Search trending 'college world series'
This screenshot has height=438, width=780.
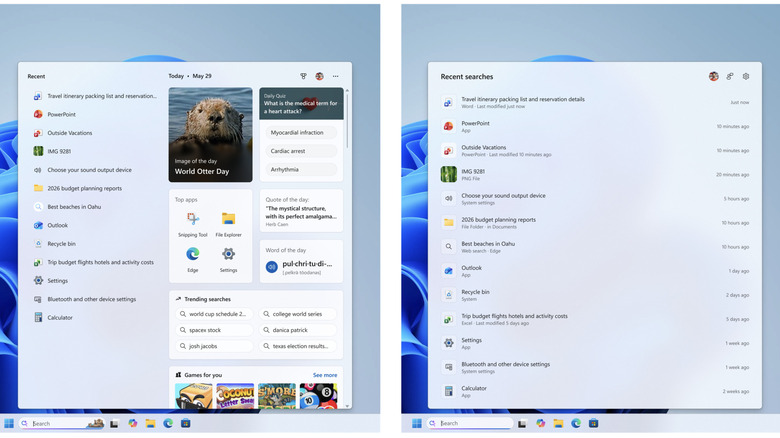point(297,314)
